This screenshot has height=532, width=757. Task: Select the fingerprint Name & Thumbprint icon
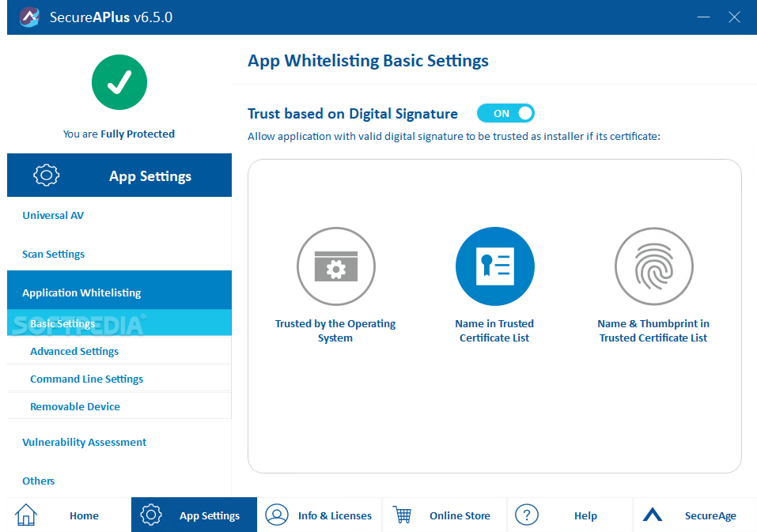[x=653, y=266]
